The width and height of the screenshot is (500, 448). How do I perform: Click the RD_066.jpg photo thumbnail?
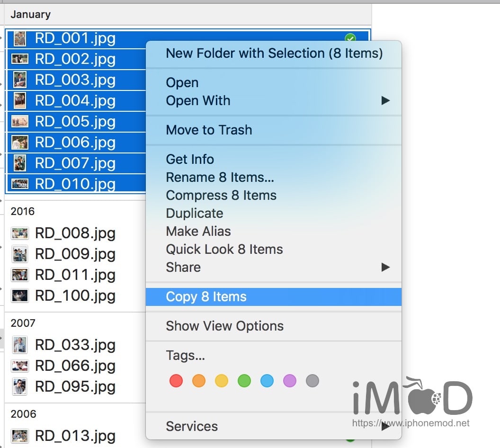pos(19,366)
